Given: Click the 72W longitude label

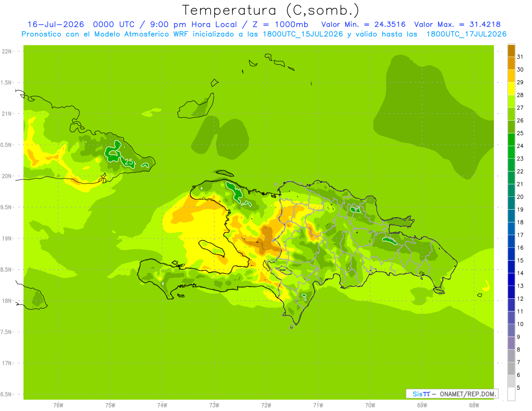Looking at the screenshot, I should pyautogui.click(x=266, y=405).
